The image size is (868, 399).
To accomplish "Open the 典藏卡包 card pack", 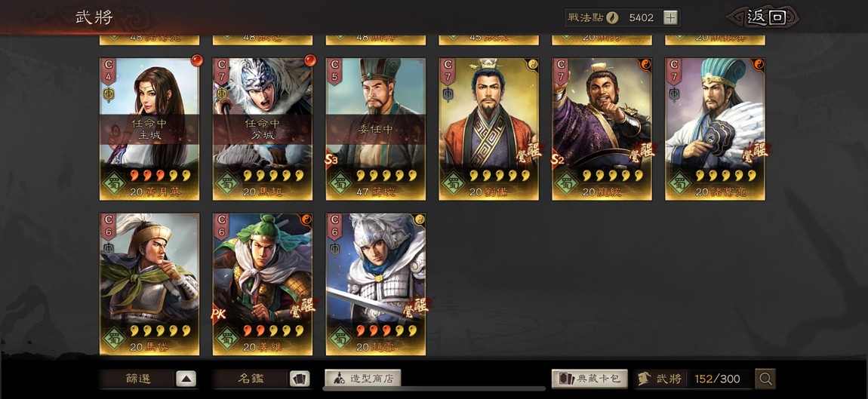I will pyautogui.click(x=589, y=379).
